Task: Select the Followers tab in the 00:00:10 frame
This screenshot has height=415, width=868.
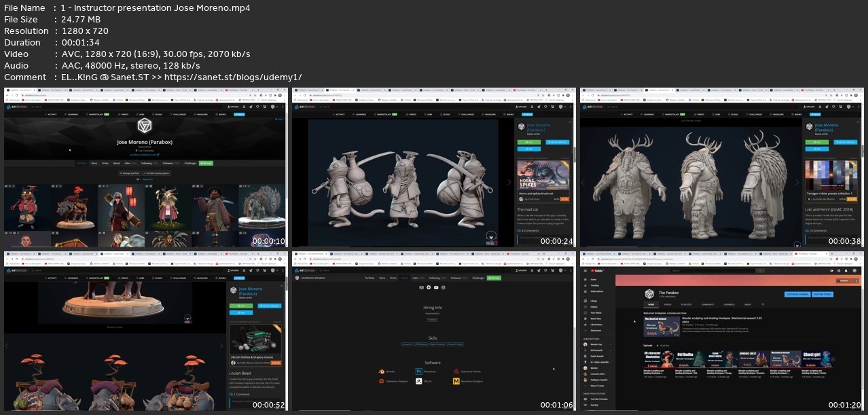Action: (171, 163)
